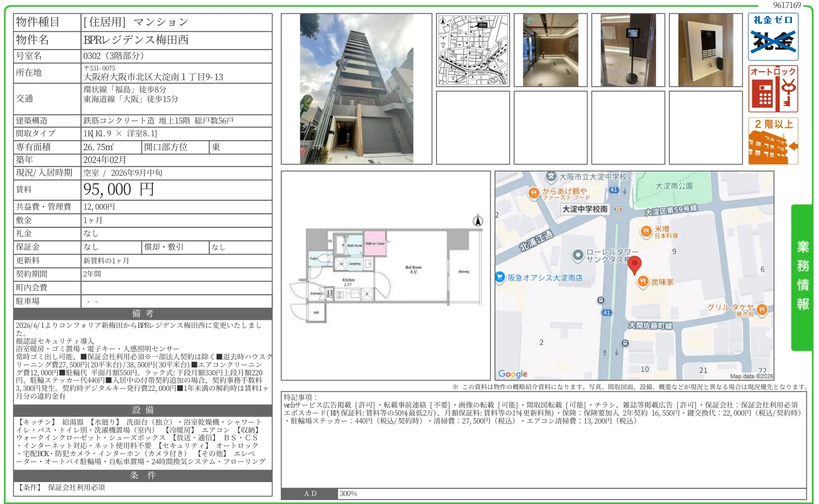819x504 pixels.
Task: Open the room floor plan image
Action: [x=386, y=276]
